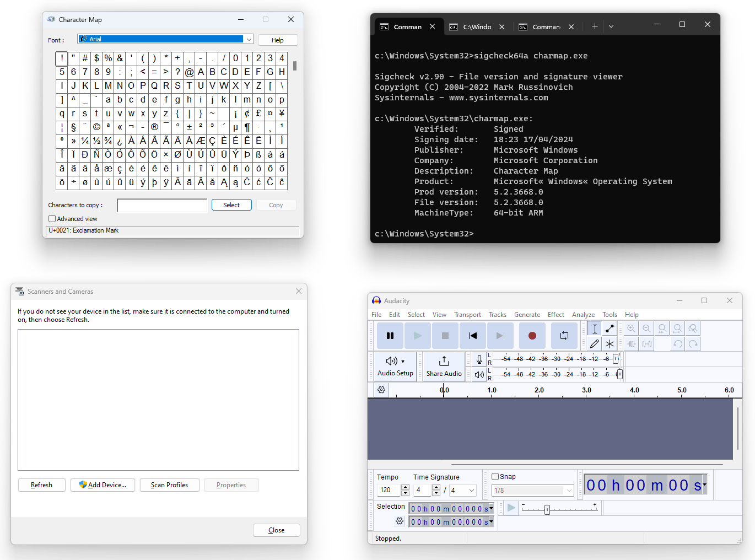Click the Undo arrow in Audacity
Viewport: 755px width, 560px height.
tap(678, 344)
